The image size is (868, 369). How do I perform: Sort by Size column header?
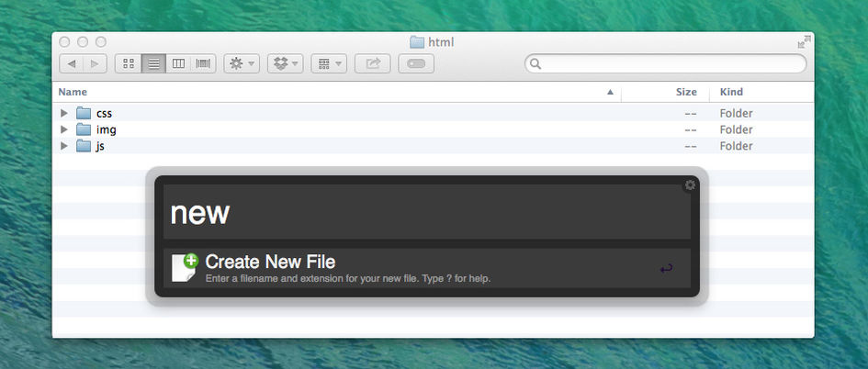coord(686,92)
